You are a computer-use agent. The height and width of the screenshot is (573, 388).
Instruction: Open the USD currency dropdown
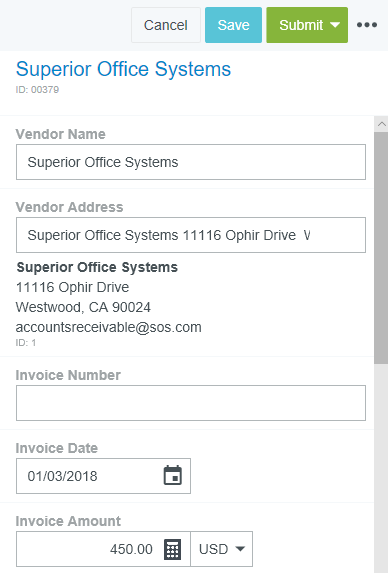click(222, 549)
